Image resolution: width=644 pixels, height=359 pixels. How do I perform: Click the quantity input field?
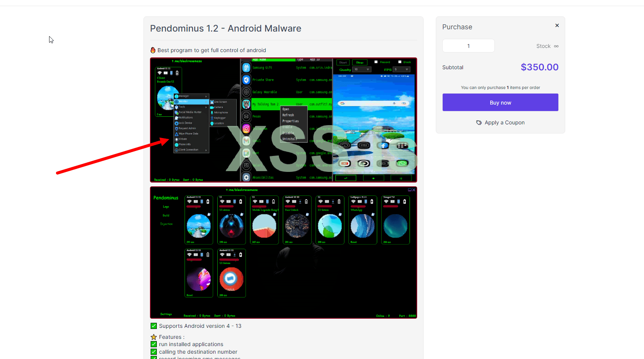(x=469, y=46)
